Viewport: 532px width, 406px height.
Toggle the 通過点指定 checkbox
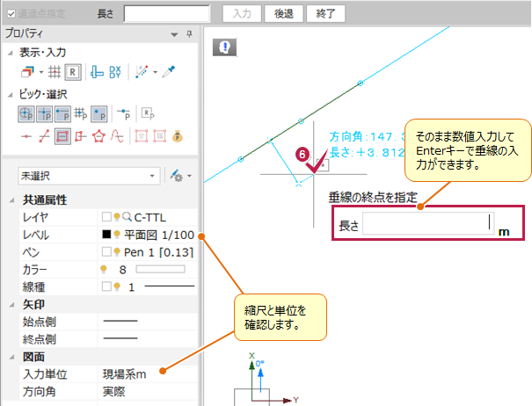point(10,14)
